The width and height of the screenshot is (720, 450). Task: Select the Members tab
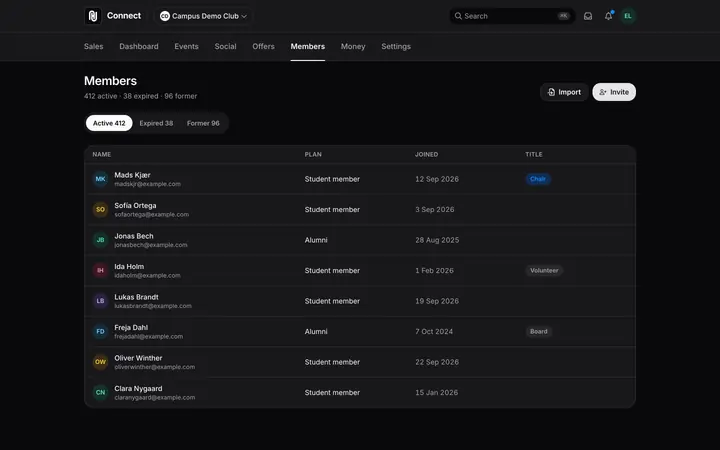(x=308, y=46)
